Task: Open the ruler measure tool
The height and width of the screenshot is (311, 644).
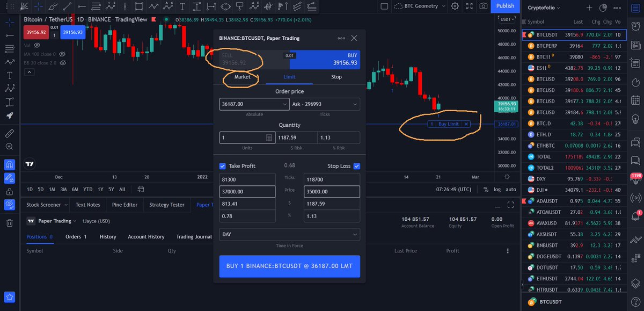Action: [10, 133]
